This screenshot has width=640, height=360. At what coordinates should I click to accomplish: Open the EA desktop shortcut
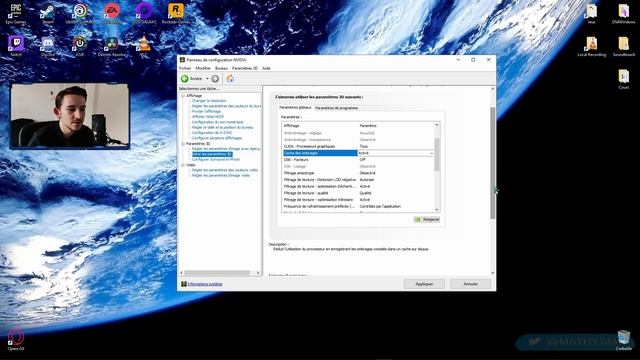click(x=112, y=13)
